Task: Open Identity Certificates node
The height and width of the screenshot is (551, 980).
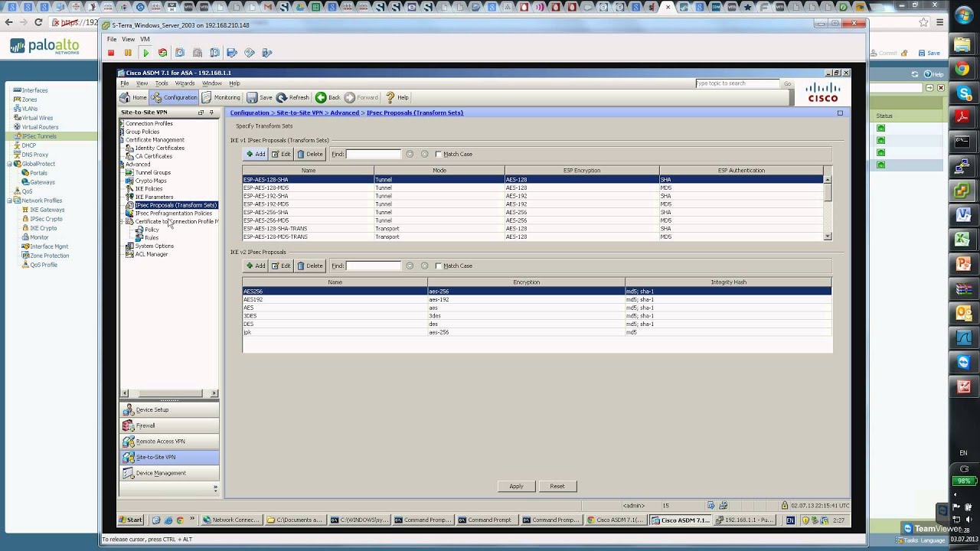Action: 159,148
